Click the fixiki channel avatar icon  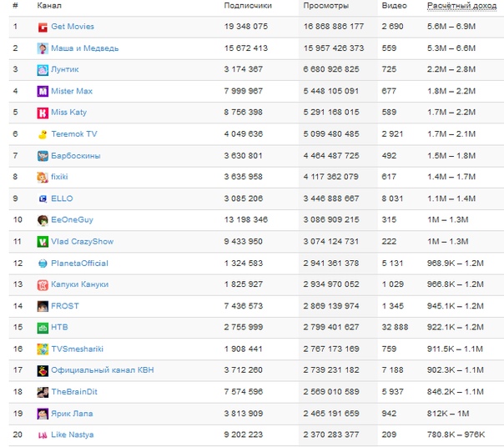click(x=43, y=177)
